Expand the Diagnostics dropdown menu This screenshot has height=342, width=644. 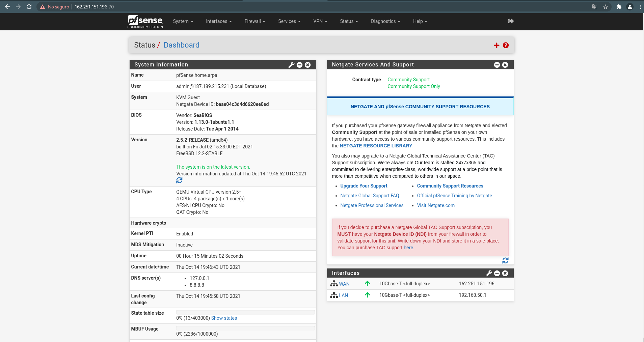click(385, 21)
